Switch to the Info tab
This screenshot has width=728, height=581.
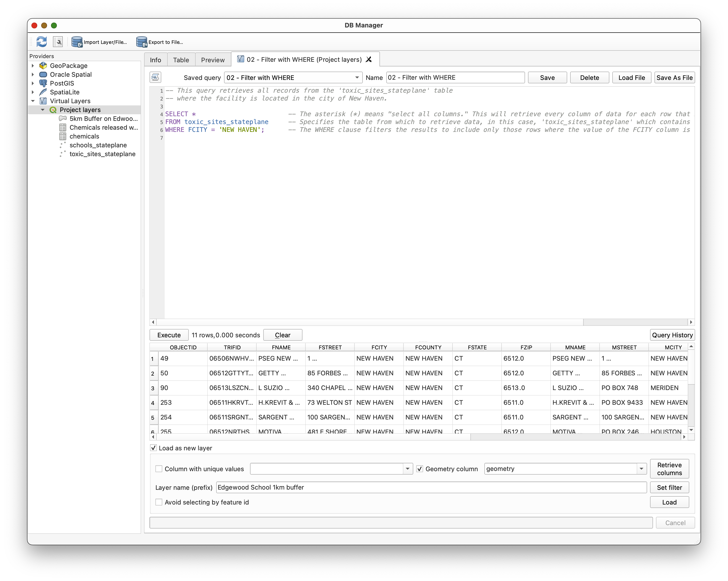155,60
